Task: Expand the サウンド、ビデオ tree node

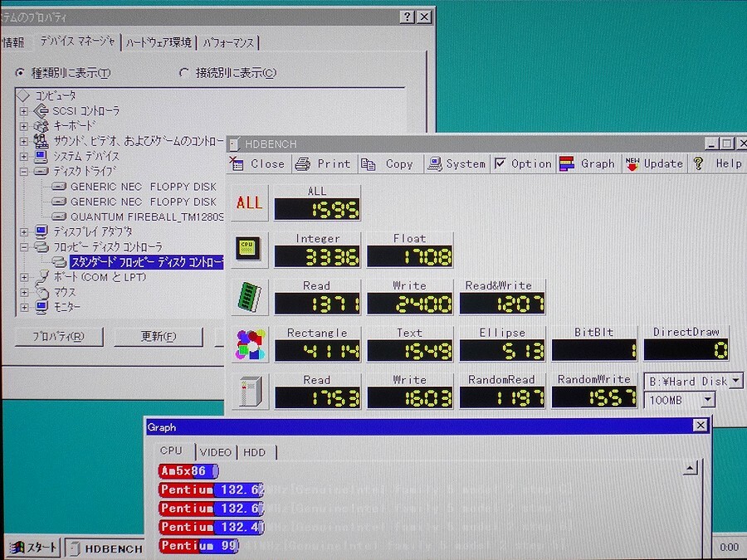Action: click(x=24, y=141)
